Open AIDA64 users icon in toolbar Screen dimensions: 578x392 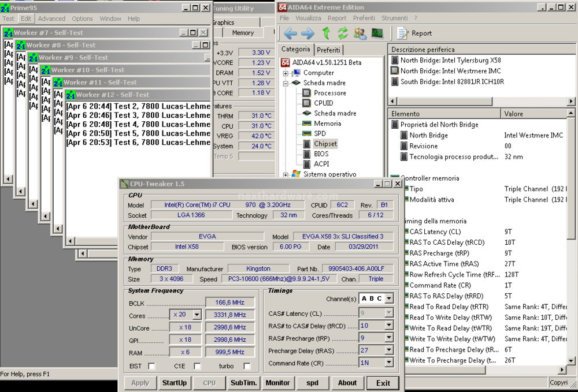(360, 33)
